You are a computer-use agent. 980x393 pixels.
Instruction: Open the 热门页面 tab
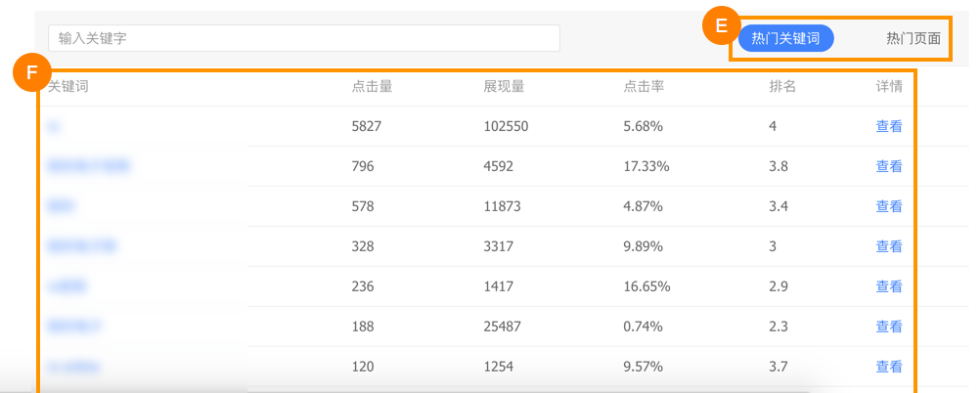click(x=913, y=38)
